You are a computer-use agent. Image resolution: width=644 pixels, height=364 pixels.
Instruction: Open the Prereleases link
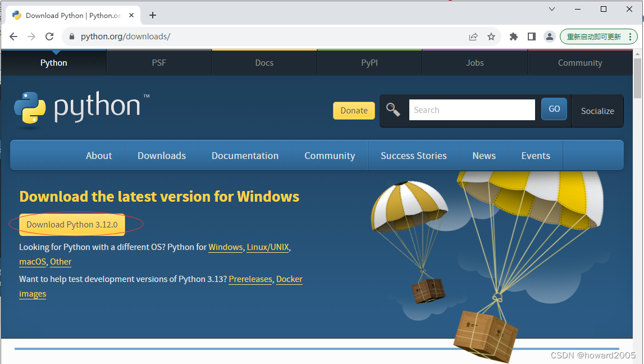click(x=250, y=279)
